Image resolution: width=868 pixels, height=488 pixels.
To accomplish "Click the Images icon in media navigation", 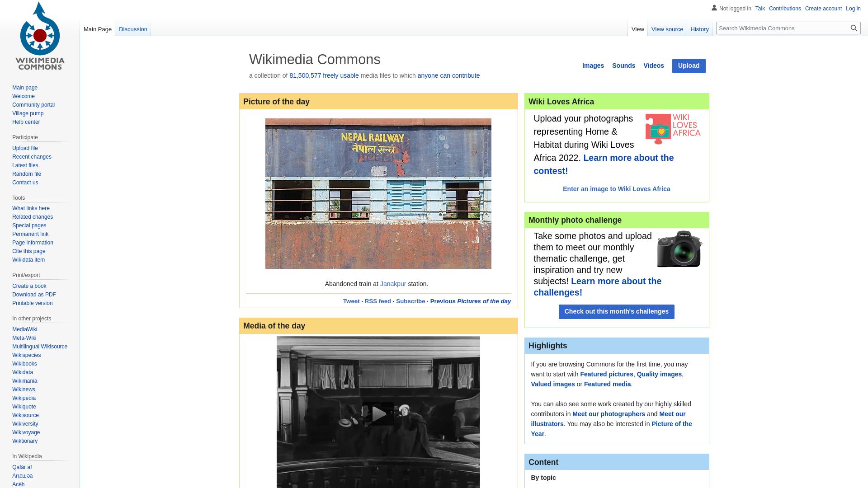I will pyautogui.click(x=593, y=66).
